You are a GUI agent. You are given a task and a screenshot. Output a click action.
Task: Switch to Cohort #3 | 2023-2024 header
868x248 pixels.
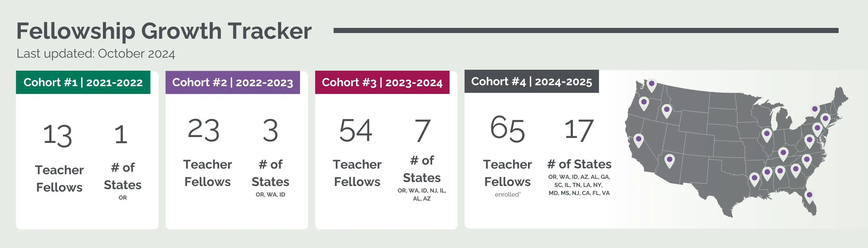point(382,82)
